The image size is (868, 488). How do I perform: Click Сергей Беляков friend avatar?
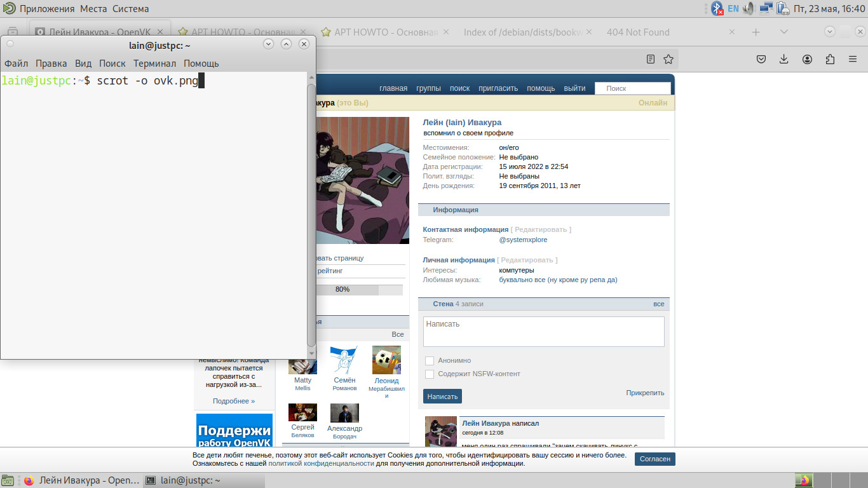click(x=302, y=412)
